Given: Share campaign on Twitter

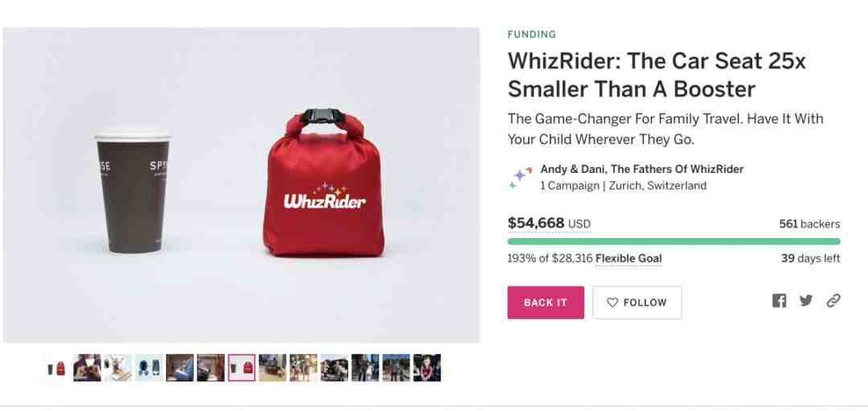Looking at the screenshot, I should (806, 301).
